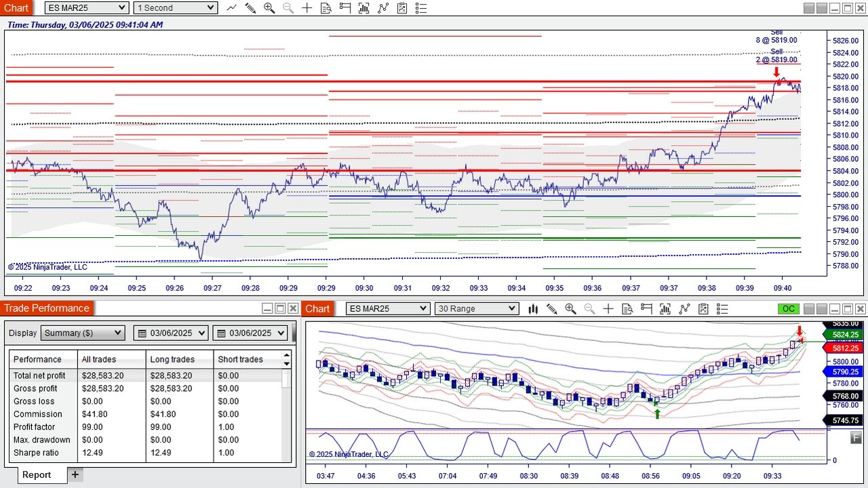Open candlestick chart style icon in 30 Range chart
This screenshot has width=868, height=488.
pos(533,309)
